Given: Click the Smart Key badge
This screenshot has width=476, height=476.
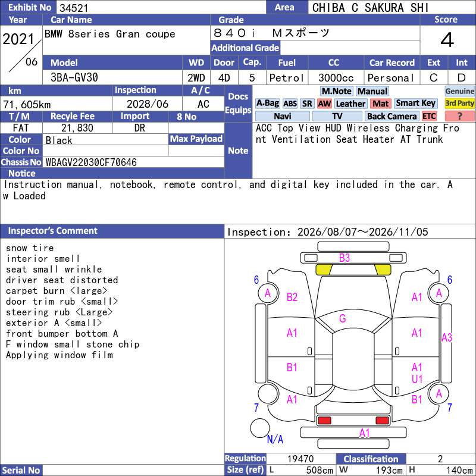Looking at the screenshot, I should click(x=415, y=104).
